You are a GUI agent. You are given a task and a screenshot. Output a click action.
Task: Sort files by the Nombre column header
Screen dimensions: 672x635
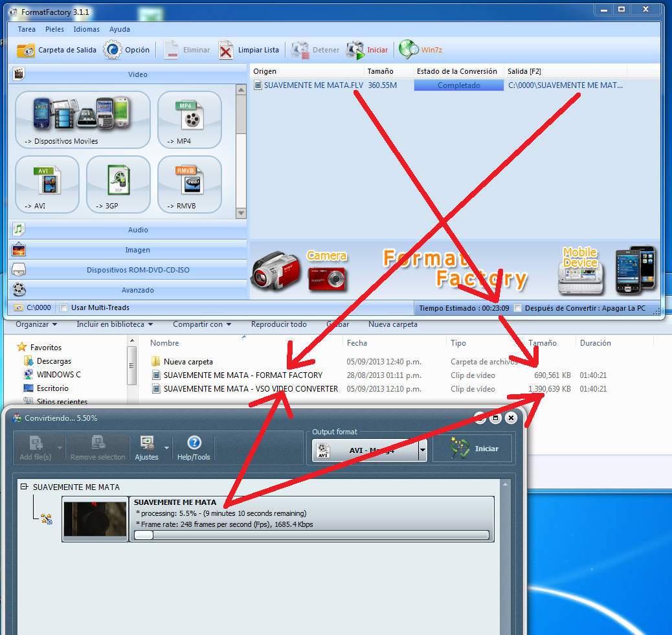tap(164, 343)
